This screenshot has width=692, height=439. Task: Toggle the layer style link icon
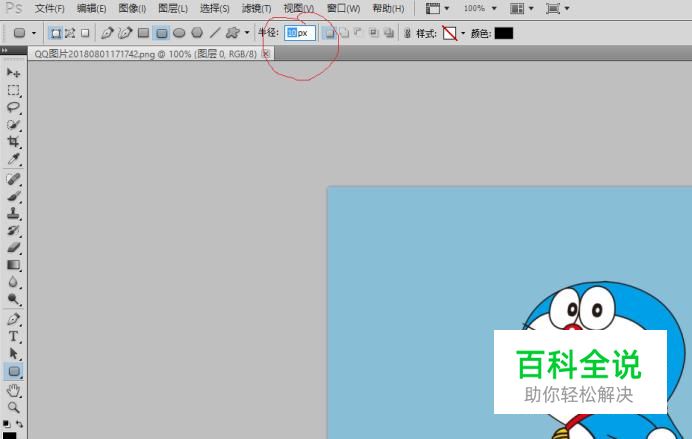(x=407, y=33)
